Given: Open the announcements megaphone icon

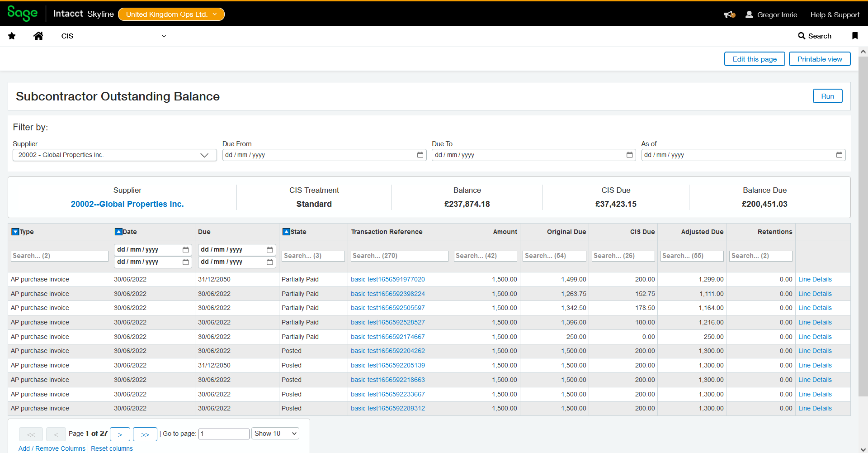Looking at the screenshot, I should [729, 15].
